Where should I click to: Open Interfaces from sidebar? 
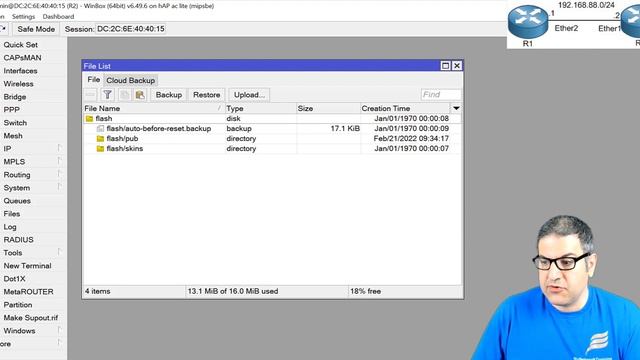point(20,71)
